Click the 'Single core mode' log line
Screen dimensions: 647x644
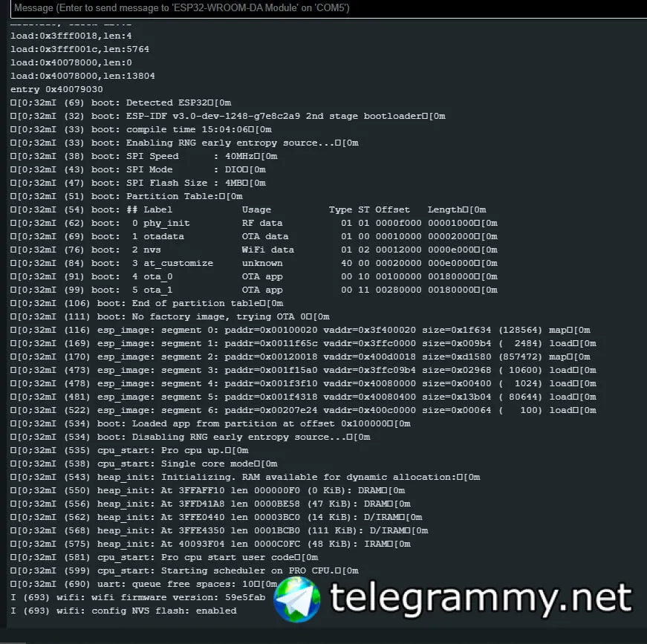(144, 464)
